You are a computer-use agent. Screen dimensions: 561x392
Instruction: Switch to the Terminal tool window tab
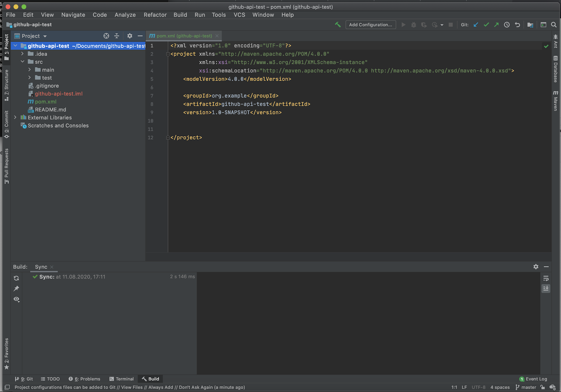[121, 379]
